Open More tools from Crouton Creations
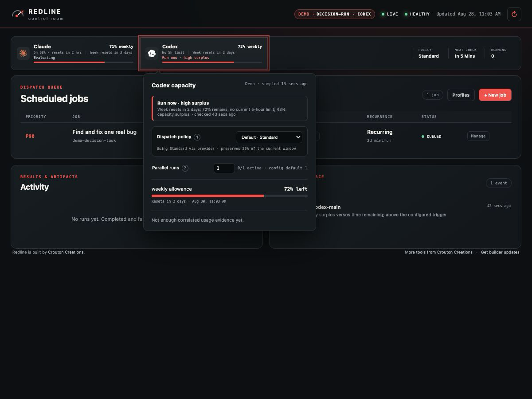 (x=438, y=252)
